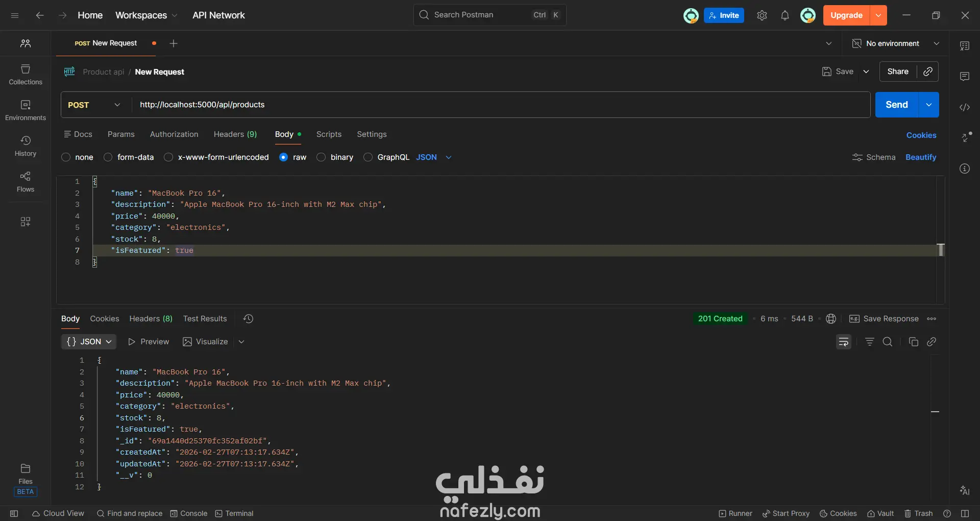Open the request Settings tab
980x521 pixels.
click(x=372, y=134)
